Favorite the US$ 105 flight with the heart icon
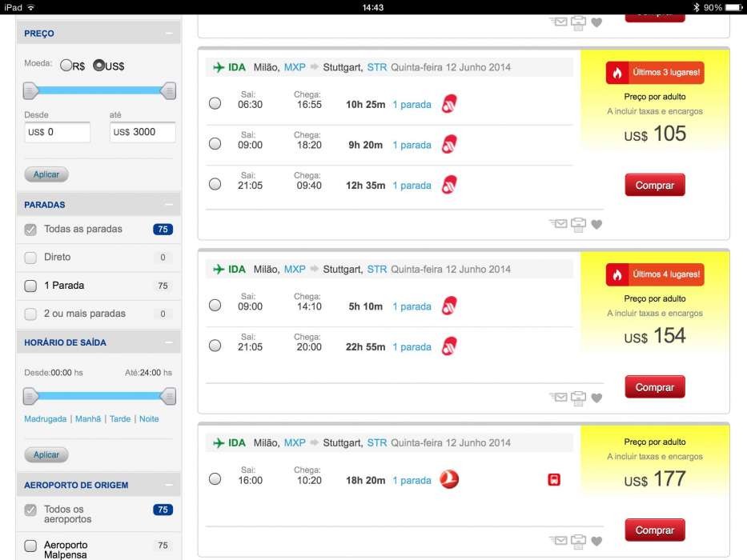Viewport: 747px width, 560px height. (x=596, y=225)
